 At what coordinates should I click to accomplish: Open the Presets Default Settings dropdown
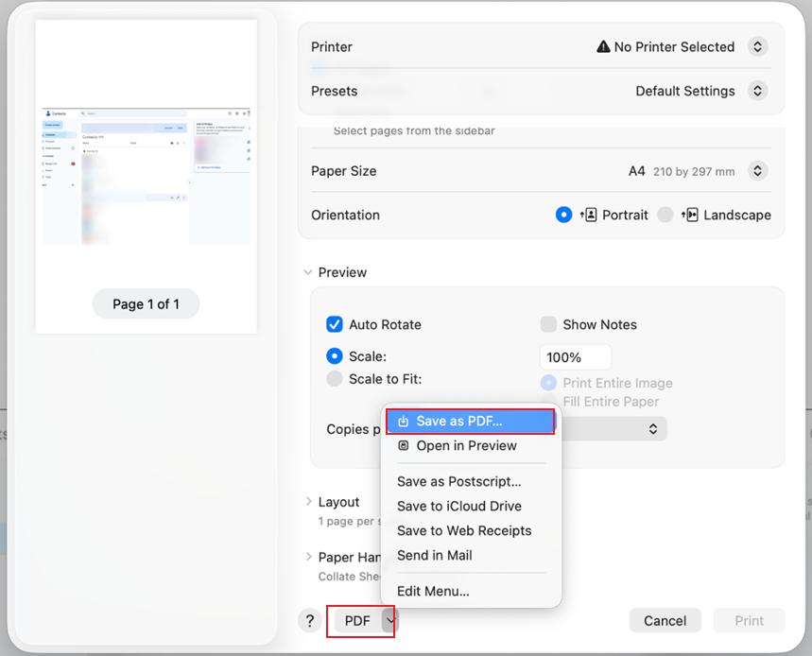[756, 91]
